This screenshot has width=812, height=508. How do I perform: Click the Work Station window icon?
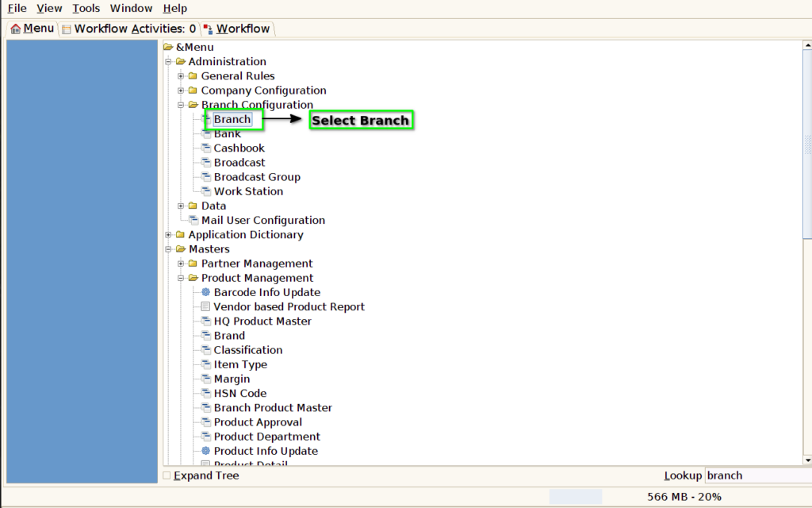click(205, 191)
